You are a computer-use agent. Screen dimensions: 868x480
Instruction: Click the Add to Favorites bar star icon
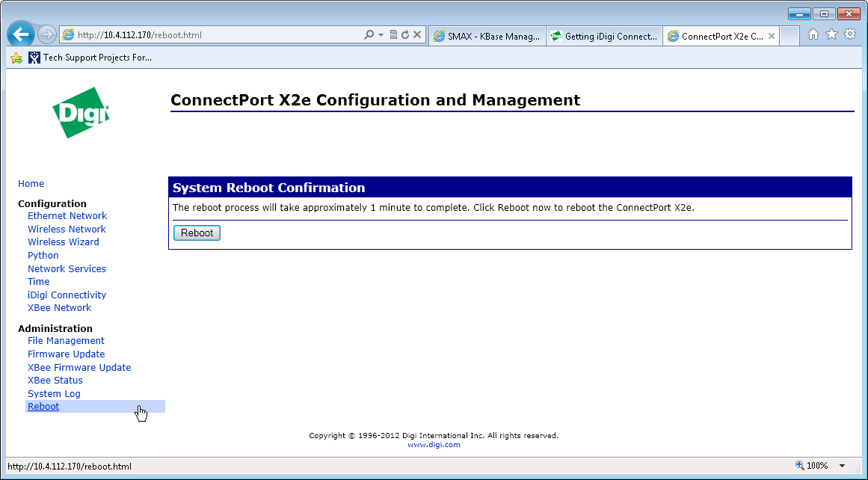[16, 58]
